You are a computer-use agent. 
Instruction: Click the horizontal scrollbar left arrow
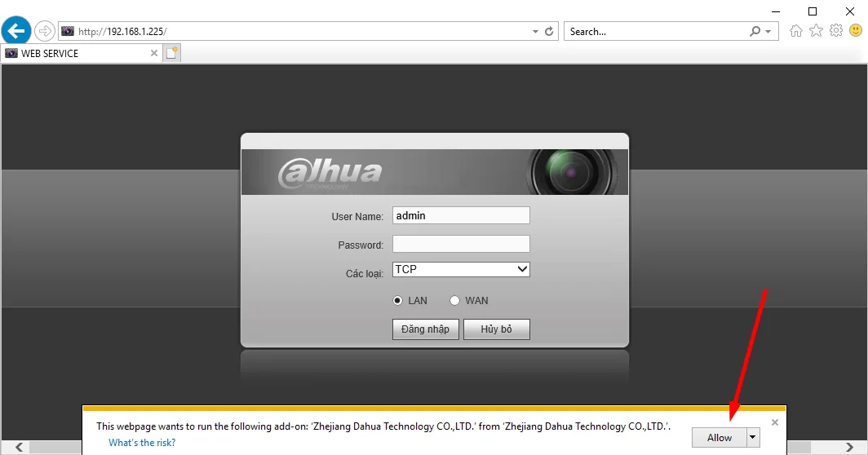[x=19, y=447]
